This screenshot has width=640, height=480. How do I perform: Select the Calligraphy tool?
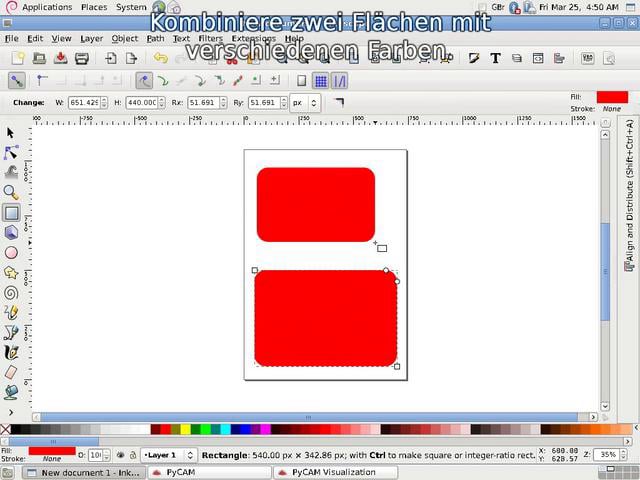(x=11, y=353)
